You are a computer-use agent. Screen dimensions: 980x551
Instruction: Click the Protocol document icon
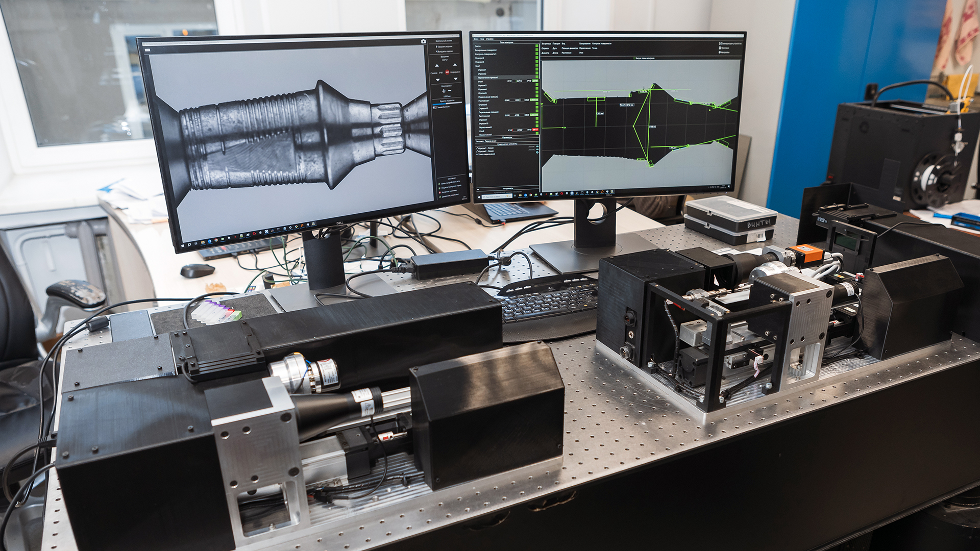(x=720, y=48)
